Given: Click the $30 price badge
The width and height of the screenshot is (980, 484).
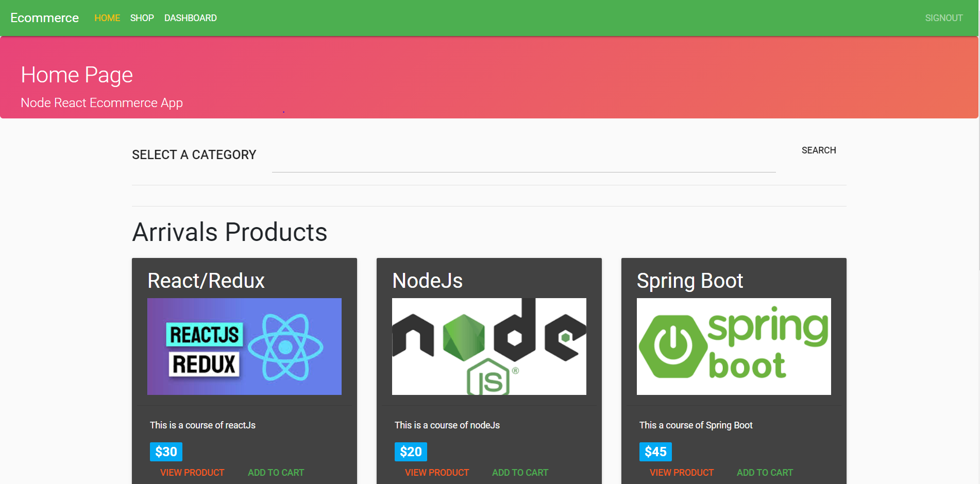Looking at the screenshot, I should (166, 452).
